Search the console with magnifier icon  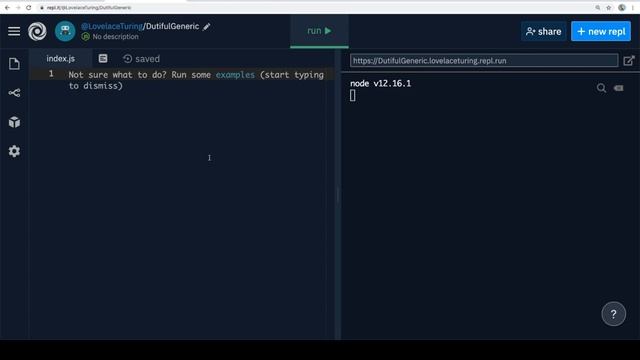601,88
